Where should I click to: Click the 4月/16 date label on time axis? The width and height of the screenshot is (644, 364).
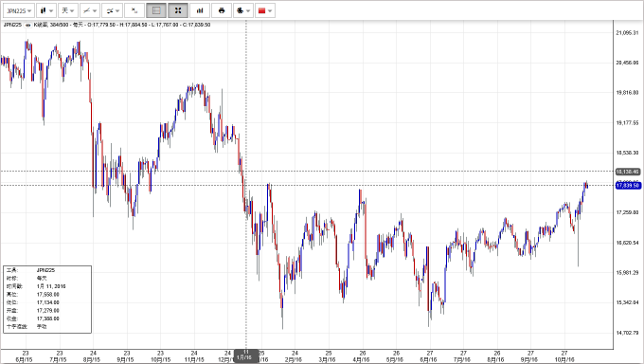click(362, 359)
